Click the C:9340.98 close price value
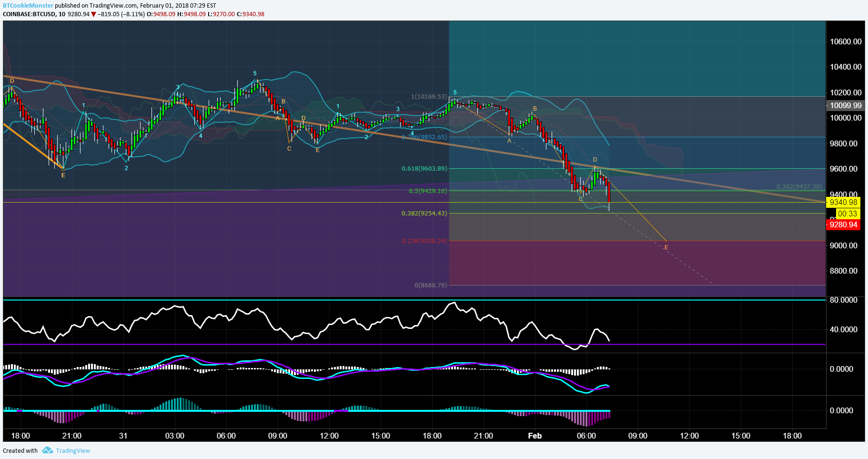Image resolution: width=868 pixels, height=459 pixels. click(250, 14)
